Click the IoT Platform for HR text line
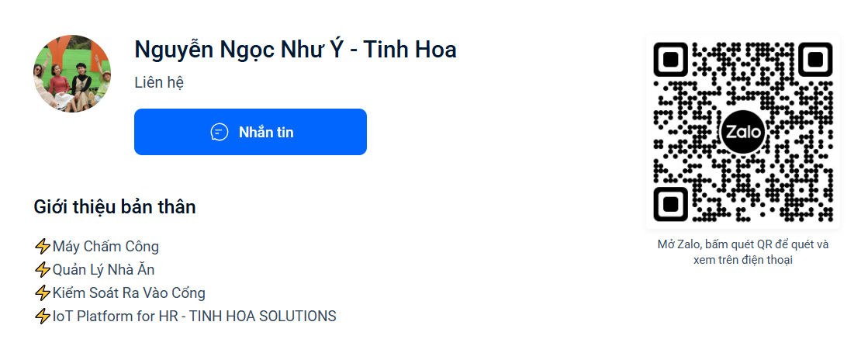The width and height of the screenshot is (868, 353). coord(194,317)
